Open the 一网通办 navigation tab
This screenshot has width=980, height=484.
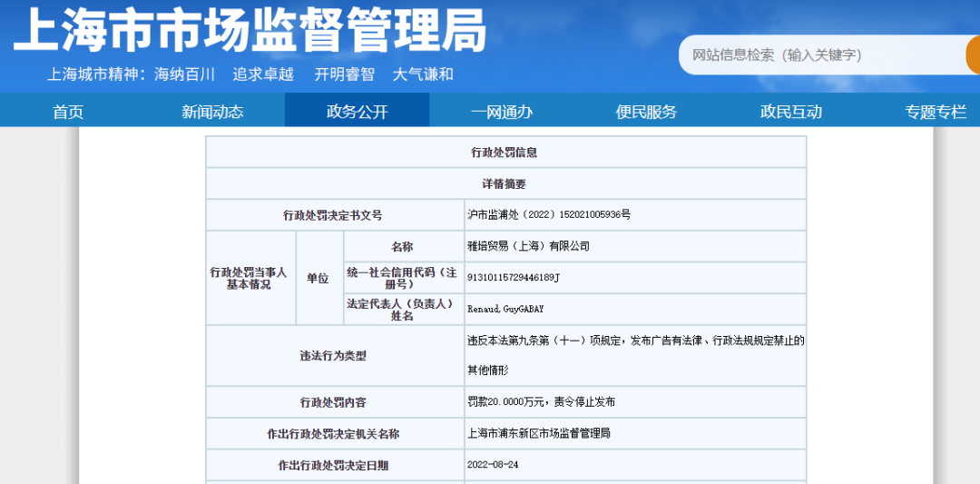502,112
